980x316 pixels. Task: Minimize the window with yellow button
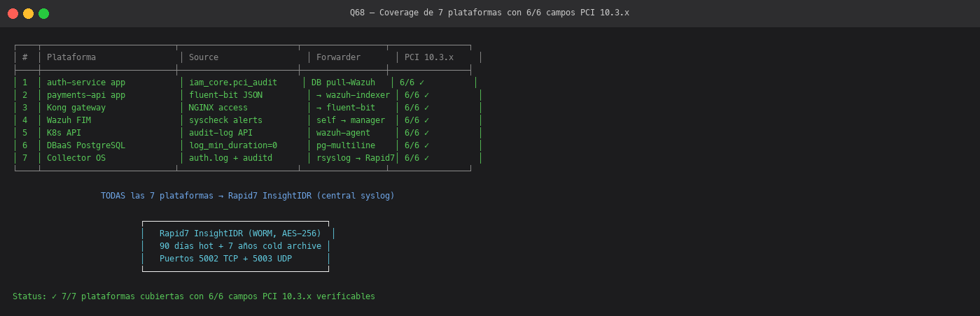coord(28,13)
